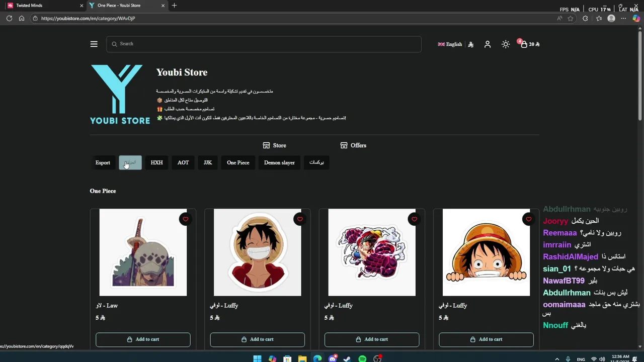Screen dimensions: 644x362
Task: Open the Discord taskbar icon
Action: 333,358
